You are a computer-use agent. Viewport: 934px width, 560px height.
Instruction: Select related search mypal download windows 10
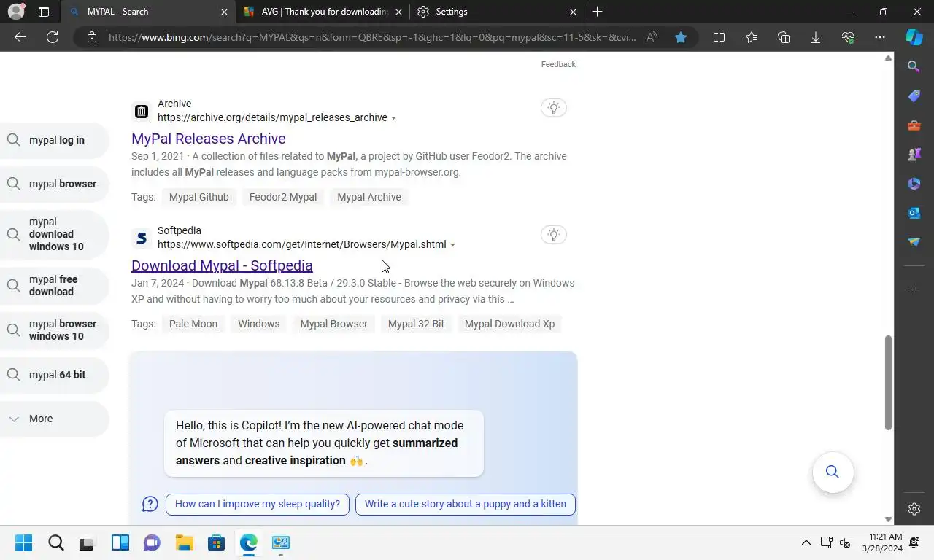(54, 234)
